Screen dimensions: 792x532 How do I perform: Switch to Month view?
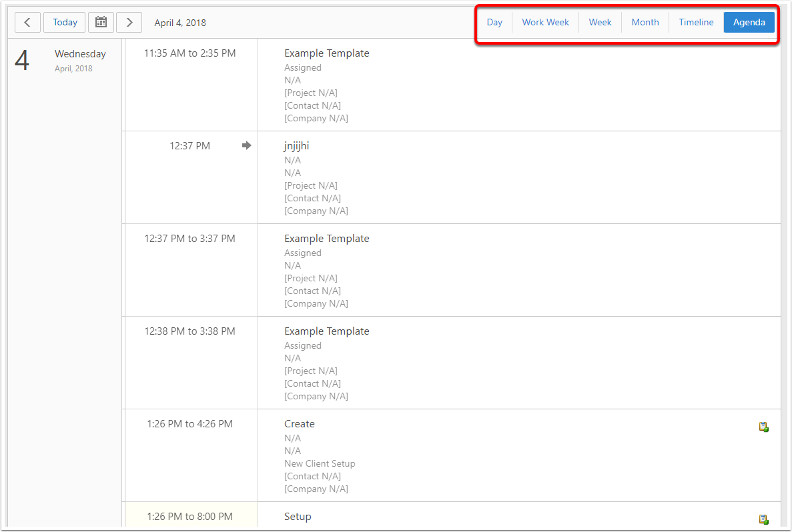coord(645,22)
